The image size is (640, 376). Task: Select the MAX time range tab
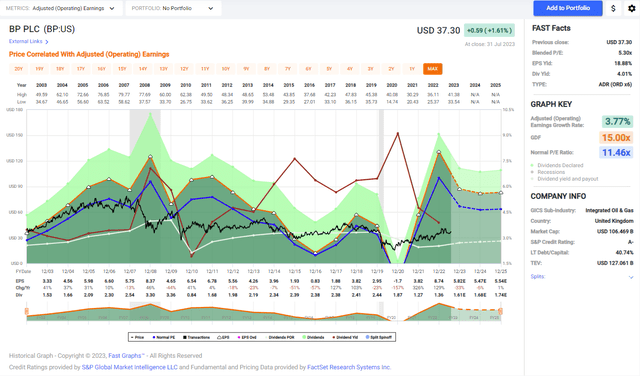(x=433, y=69)
